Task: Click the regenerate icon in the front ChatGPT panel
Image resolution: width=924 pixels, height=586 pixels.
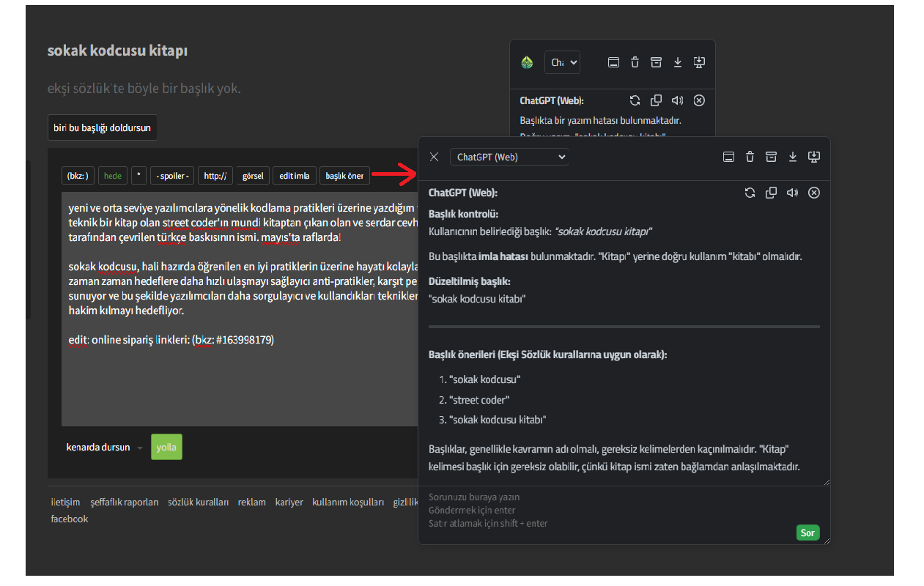Action: 750,193
